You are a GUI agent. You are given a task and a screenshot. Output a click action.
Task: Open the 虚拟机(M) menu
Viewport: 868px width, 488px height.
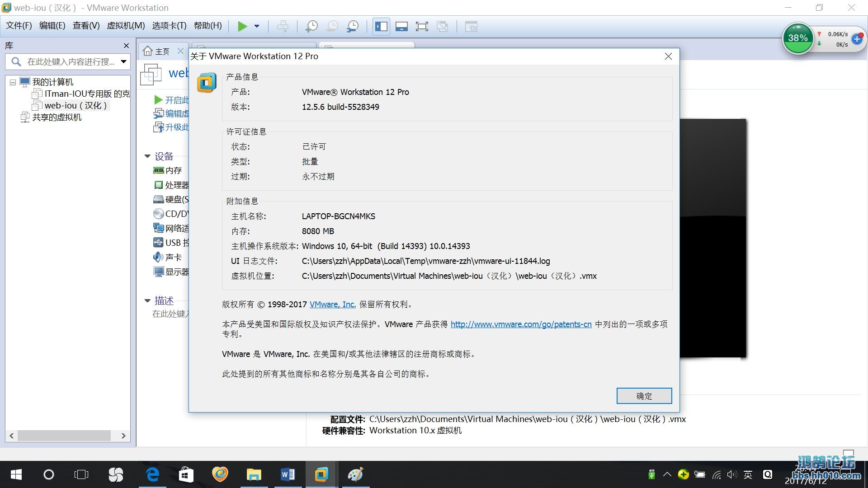(x=126, y=26)
